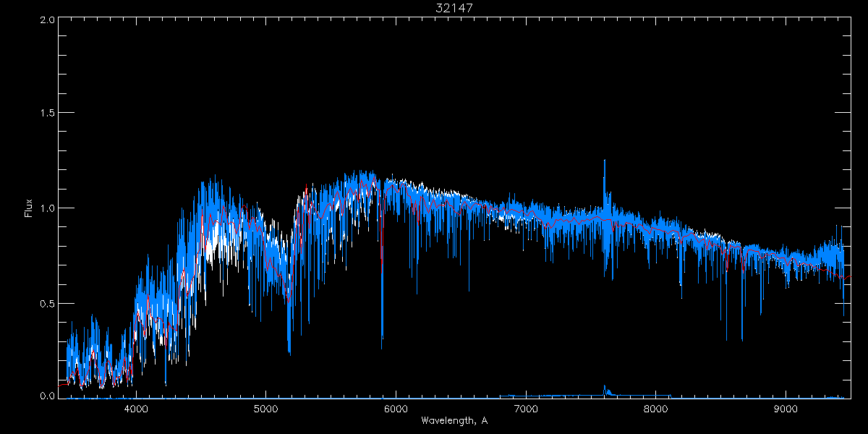Screen dimensions: 868x434
Task: Click the 0.5 y-axis tick label
Action: click(48, 303)
